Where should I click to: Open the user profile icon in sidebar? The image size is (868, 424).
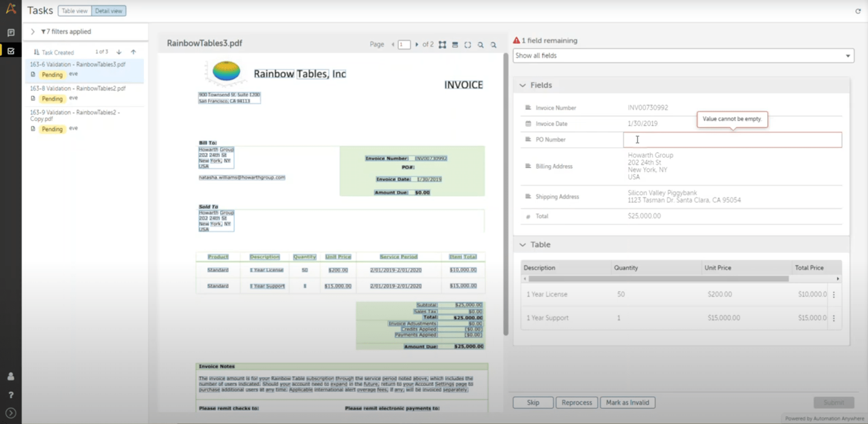click(11, 377)
